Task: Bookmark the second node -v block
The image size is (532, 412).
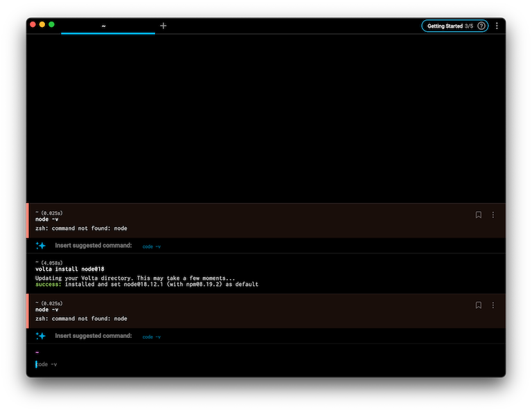Action: (x=479, y=305)
